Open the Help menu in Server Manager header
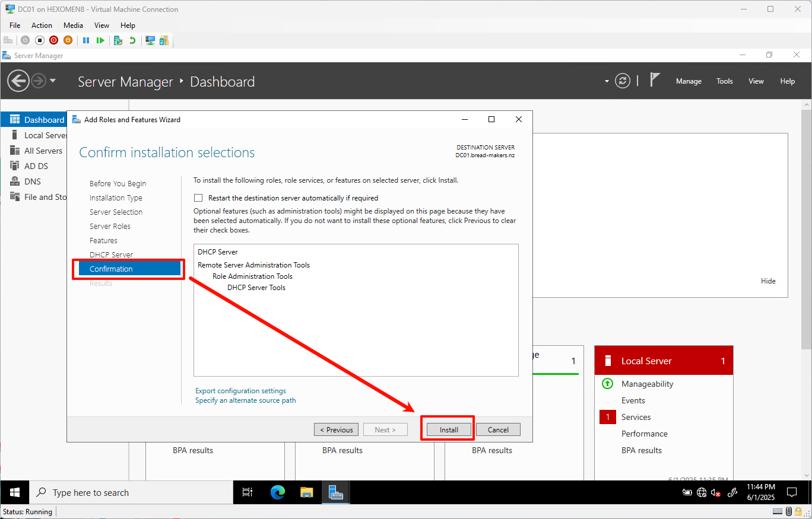Screen dimensions: 812x519 (x=787, y=81)
